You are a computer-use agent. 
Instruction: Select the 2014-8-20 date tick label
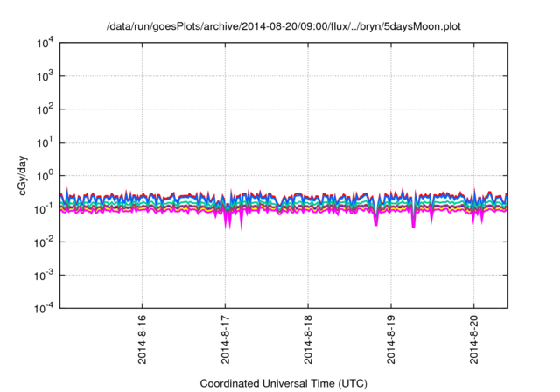(x=473, y=339)
